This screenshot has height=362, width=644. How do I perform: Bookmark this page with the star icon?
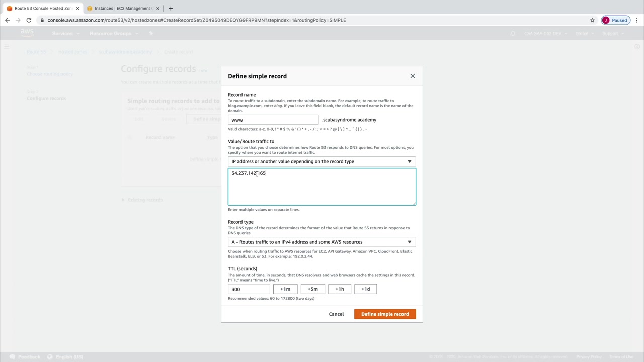click(x=592, y=20)
